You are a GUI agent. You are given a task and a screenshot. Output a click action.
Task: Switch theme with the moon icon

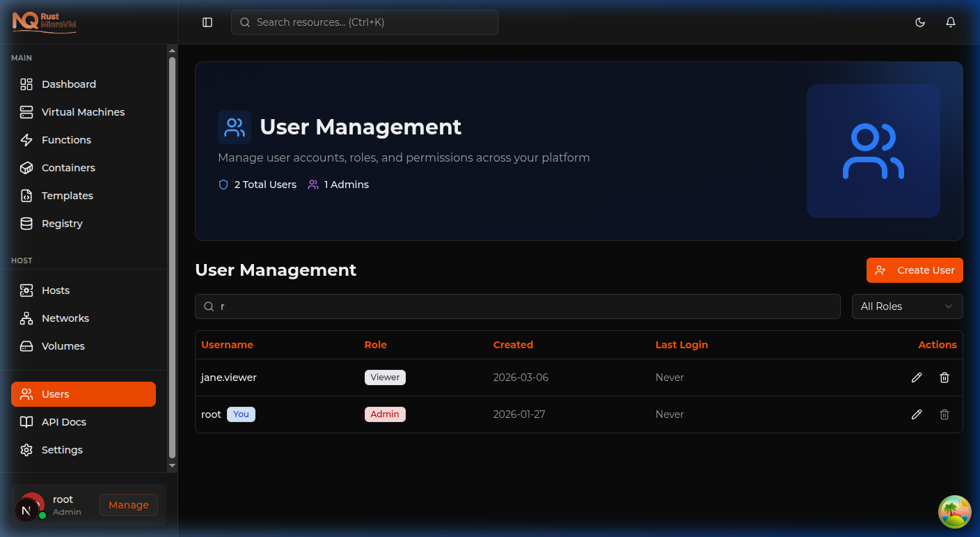[920, 22]
